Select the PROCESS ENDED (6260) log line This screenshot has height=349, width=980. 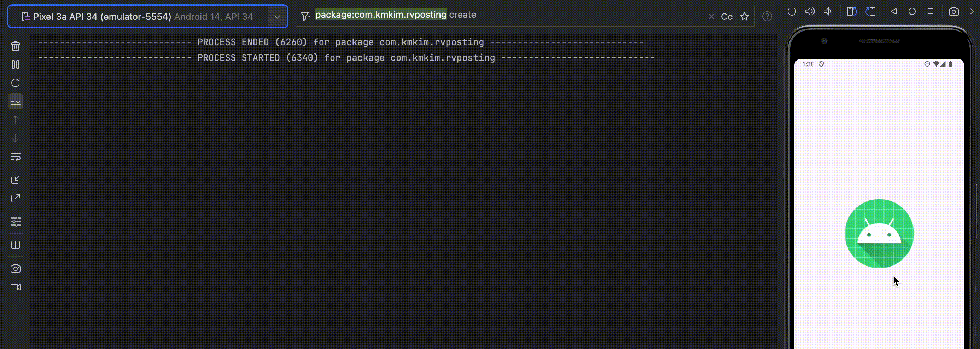tap(340, 42)
